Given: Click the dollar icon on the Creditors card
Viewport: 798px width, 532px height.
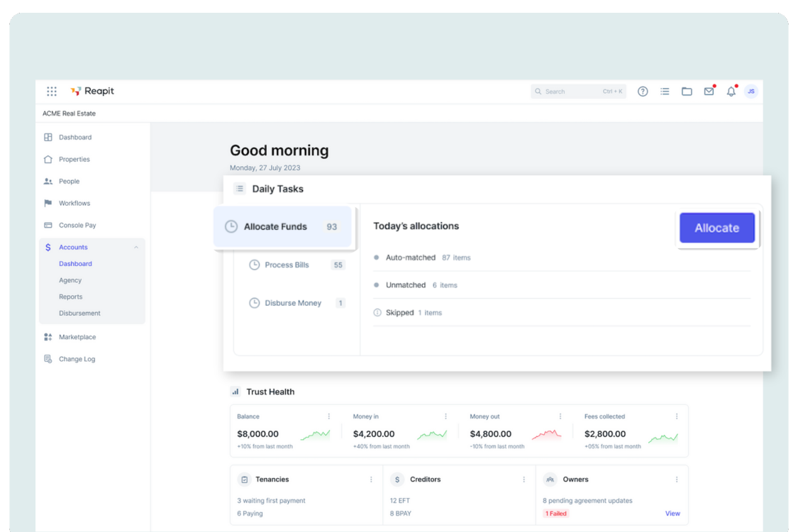Looking at the screenshot, I should [397, 479].
